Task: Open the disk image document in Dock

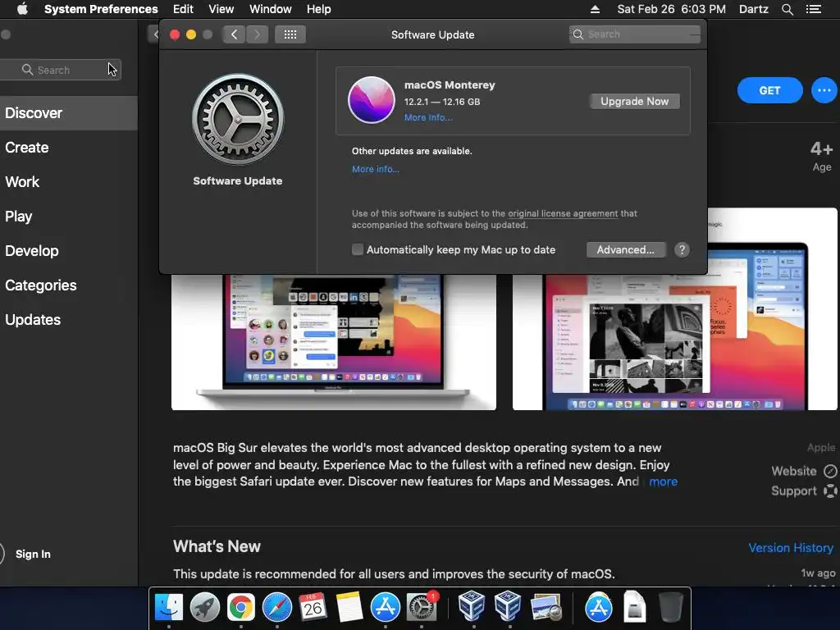Action: pos(634,607)
